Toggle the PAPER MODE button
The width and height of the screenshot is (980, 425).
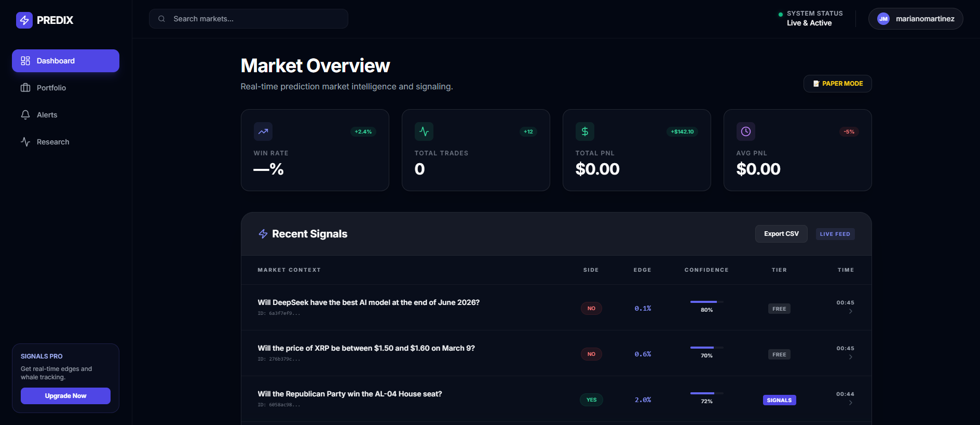pos(837,84)
